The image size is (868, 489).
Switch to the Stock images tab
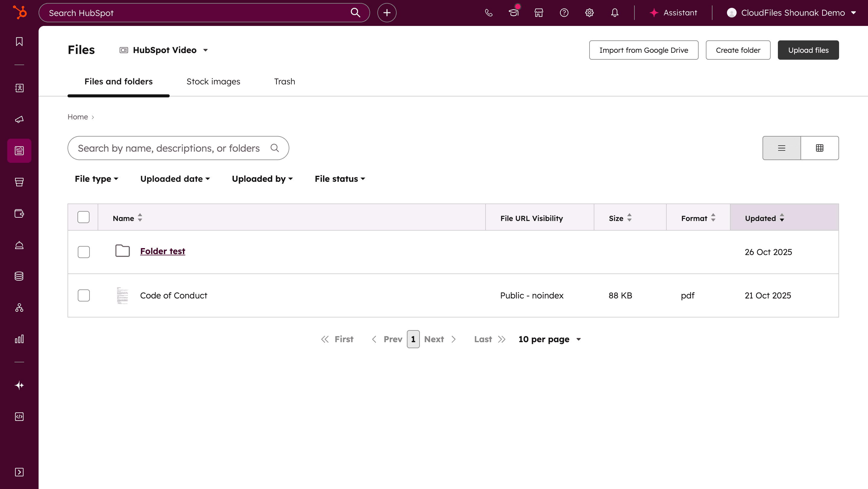coord(213,82)
